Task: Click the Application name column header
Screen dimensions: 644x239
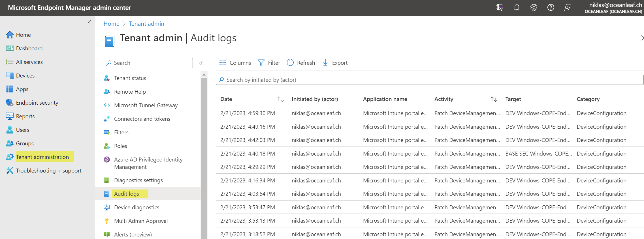Action: (385, 99)
